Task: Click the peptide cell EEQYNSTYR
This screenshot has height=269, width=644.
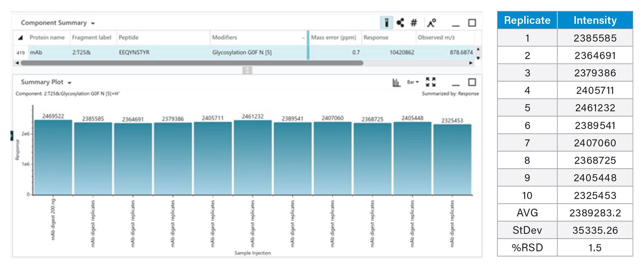Action: (x=134, y=52)
